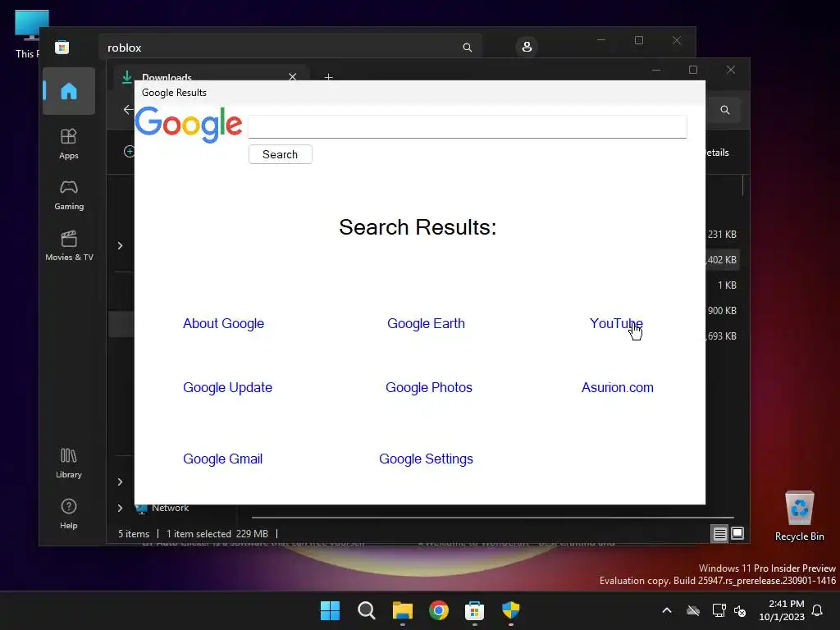Viewport: 840px width, 630px height.
Task: Add a new File Explorer tab
Action: pyautogui.click(x=328, y=77)
